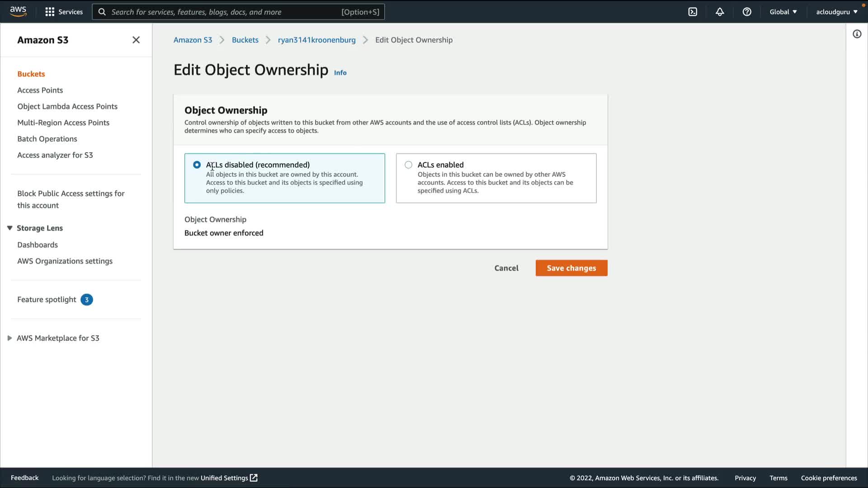Launch CloudShell terminal icon
This screenshot has width=868, height=488.
tap(693, 12)
